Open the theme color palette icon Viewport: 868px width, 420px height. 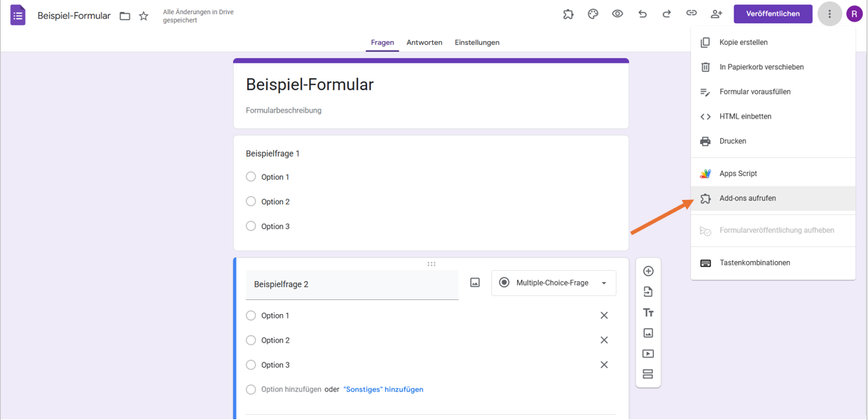tap(593, 14)
